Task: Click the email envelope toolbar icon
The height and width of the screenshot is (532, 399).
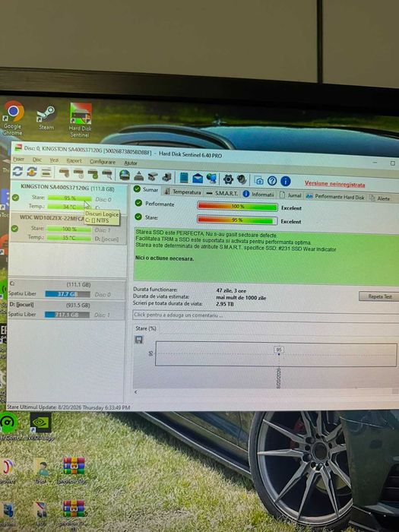Action: point(198,178)
